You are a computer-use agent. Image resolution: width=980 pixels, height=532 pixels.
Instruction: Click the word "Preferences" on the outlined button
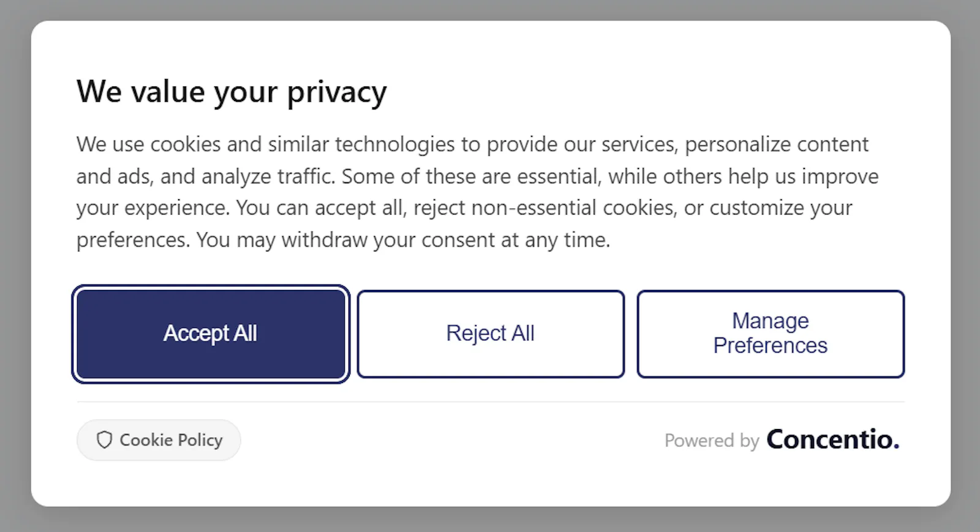click(x=771, y=346)
